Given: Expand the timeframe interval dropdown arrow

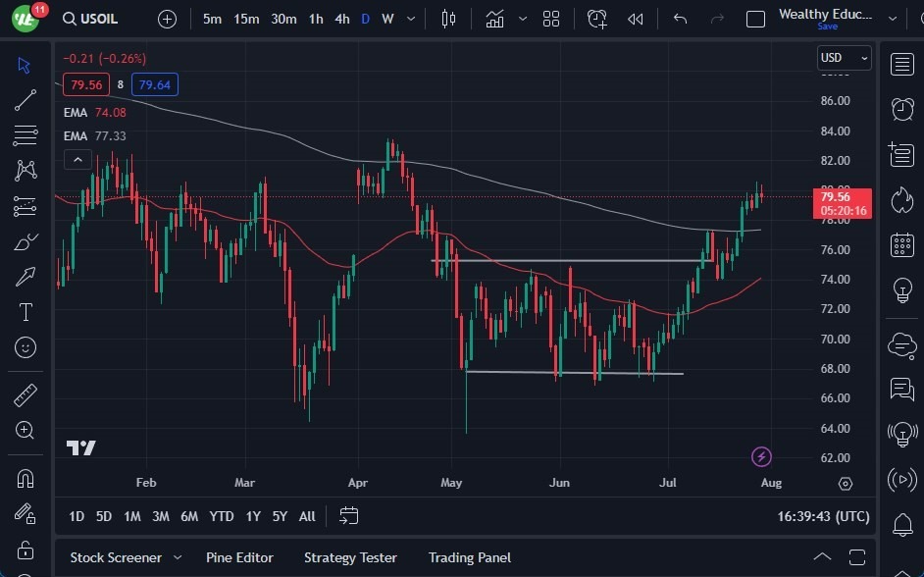Looking at the screenshot, I should tap(410, 19).
